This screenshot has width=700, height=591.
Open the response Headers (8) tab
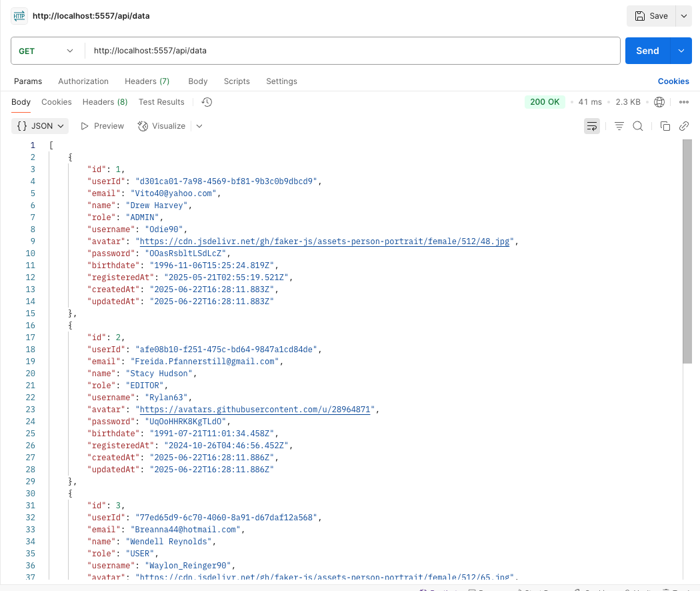(x=105, y=102)
